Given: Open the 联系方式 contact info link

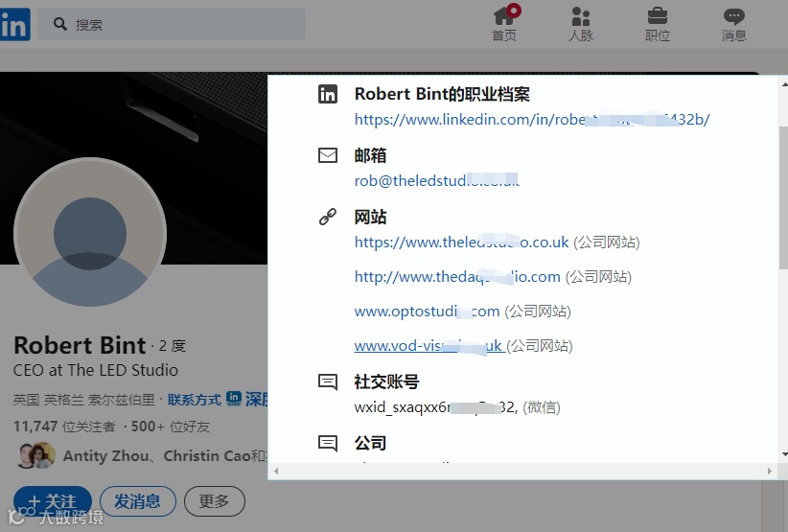Looking at the screenshot, I should click(194, 400).
